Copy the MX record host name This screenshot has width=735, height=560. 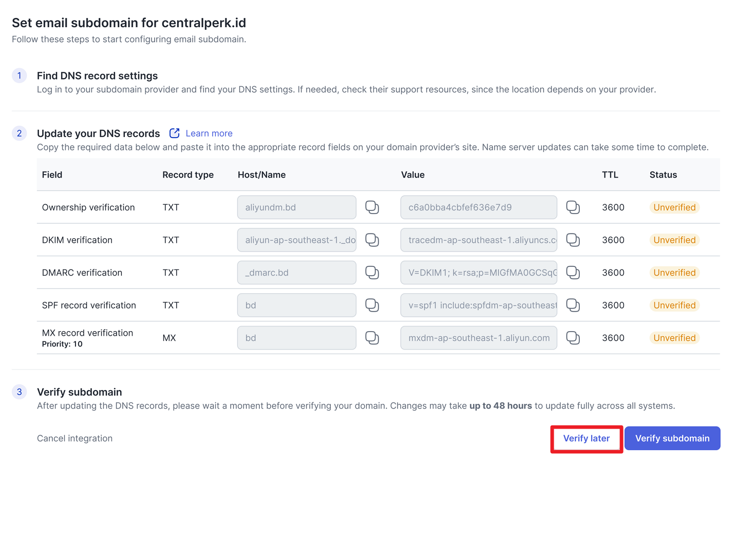pyautogui.click(x=372, y=338)
